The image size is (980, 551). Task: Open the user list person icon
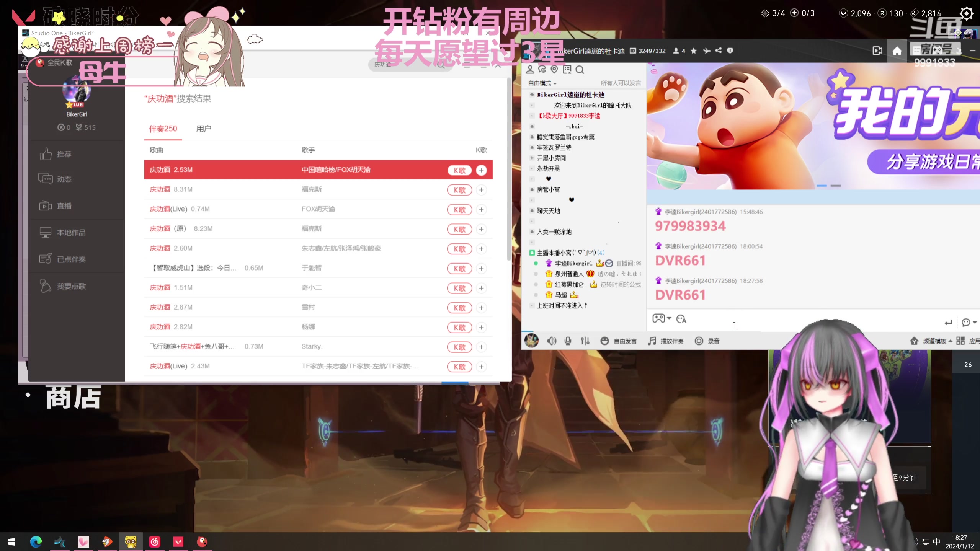coord(530,69)
